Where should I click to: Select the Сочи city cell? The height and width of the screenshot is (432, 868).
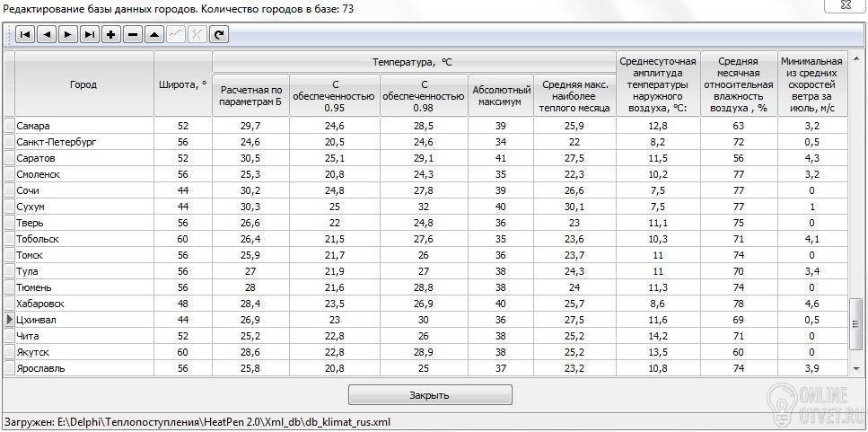point(83,190)
